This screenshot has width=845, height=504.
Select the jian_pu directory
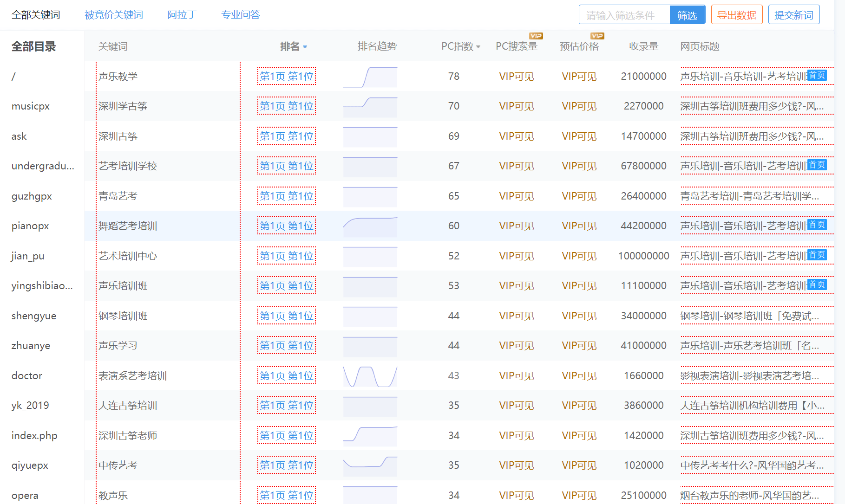(28, 256)
